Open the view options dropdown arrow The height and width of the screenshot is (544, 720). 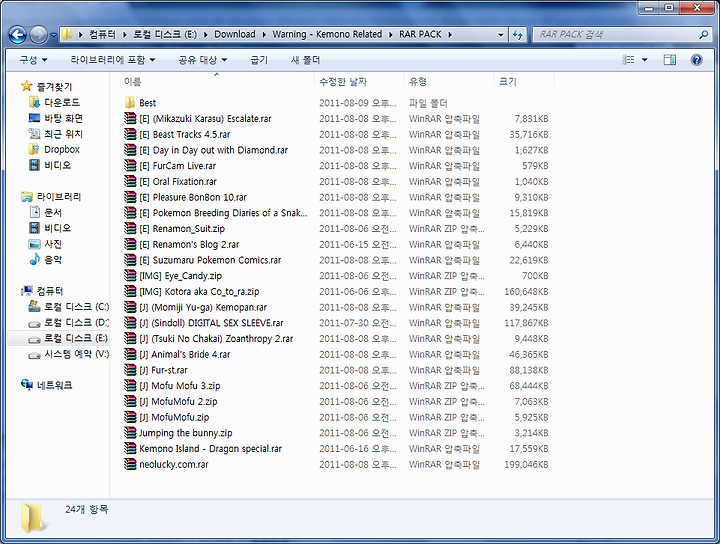click(x=644, y=60)
